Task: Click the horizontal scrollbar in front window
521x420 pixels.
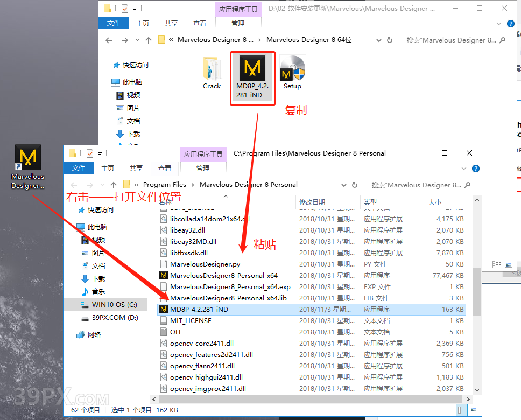Action: click(x=311, y=399)
